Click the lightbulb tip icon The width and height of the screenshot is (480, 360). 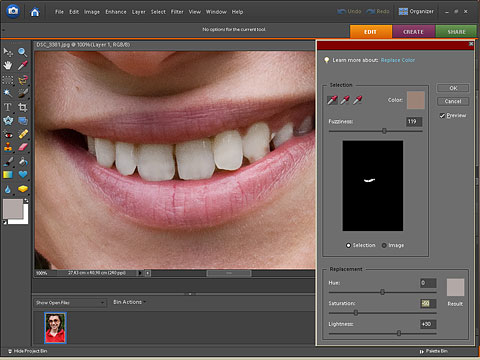coord(327,60)
